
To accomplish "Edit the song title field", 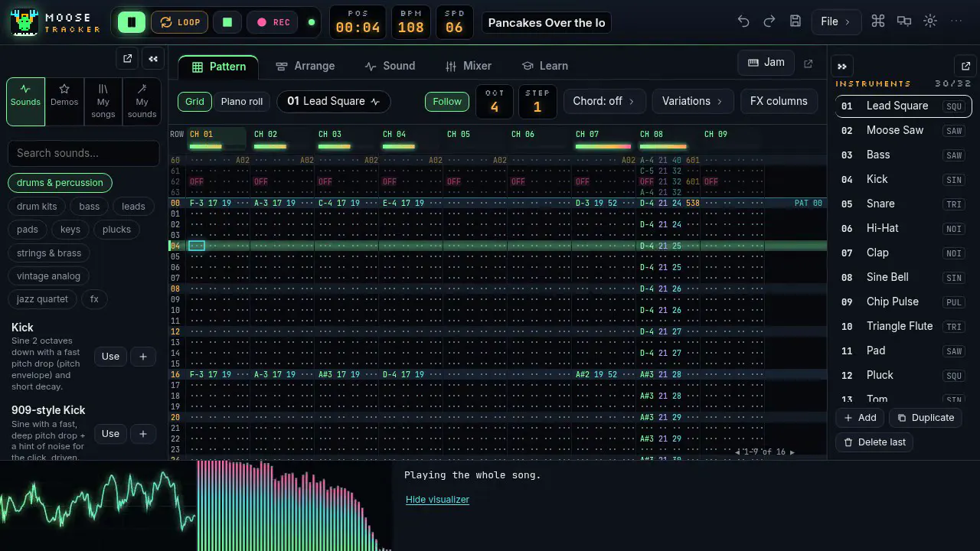I will (547, 23).
